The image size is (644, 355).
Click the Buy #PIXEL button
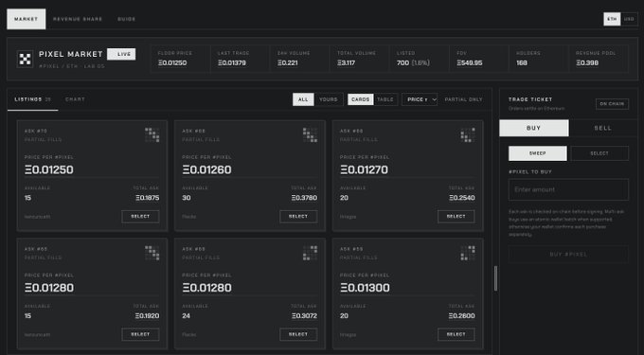pyautogui.click(x=568, y=255)
